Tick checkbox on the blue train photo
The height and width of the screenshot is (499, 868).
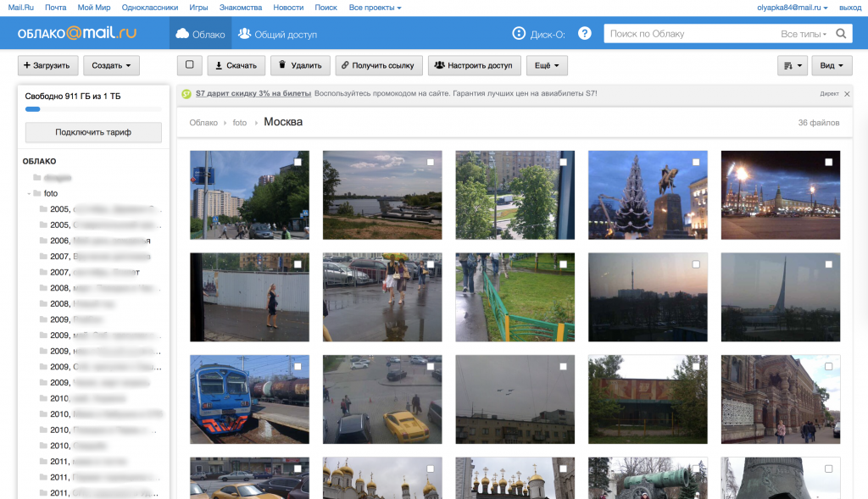(x=298, y=366)
